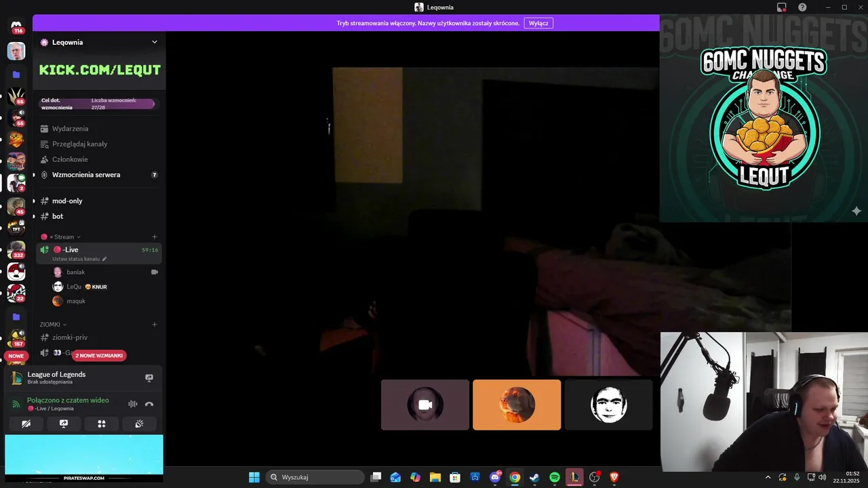Open the ziomki-priv channel
Screen dimensions: 868x488
(98, 338)
